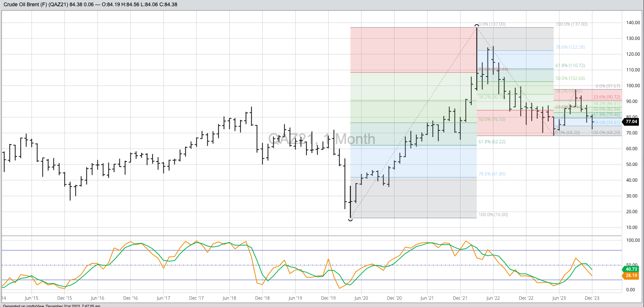Click the QAZ21, 1 Month watermark text

[322, 139]
